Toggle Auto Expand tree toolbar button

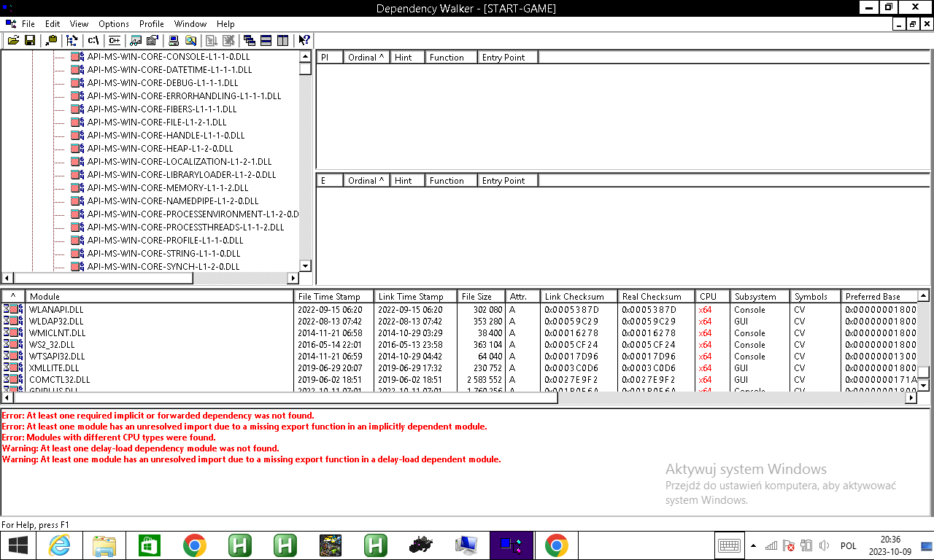click(x=72, y=40)
